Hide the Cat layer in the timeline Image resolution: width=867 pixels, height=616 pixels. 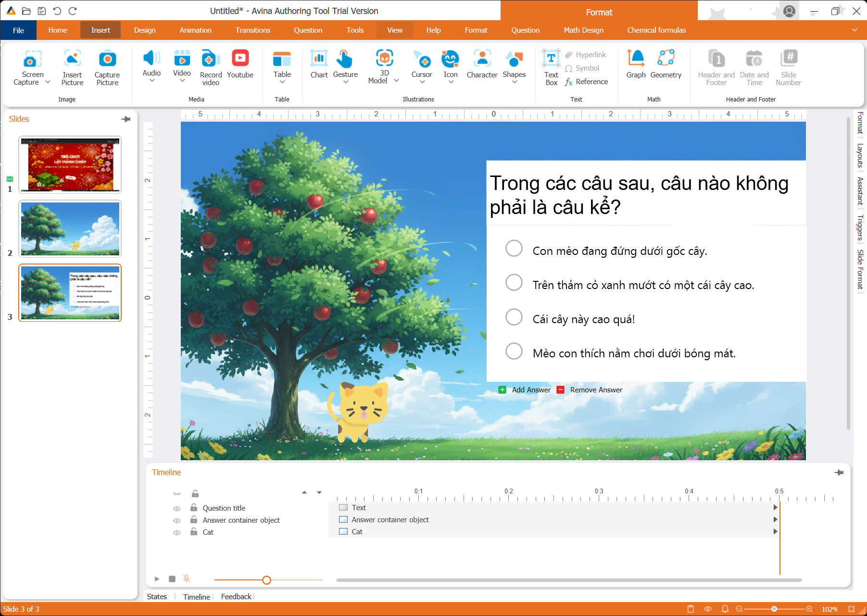click(176, 532)
